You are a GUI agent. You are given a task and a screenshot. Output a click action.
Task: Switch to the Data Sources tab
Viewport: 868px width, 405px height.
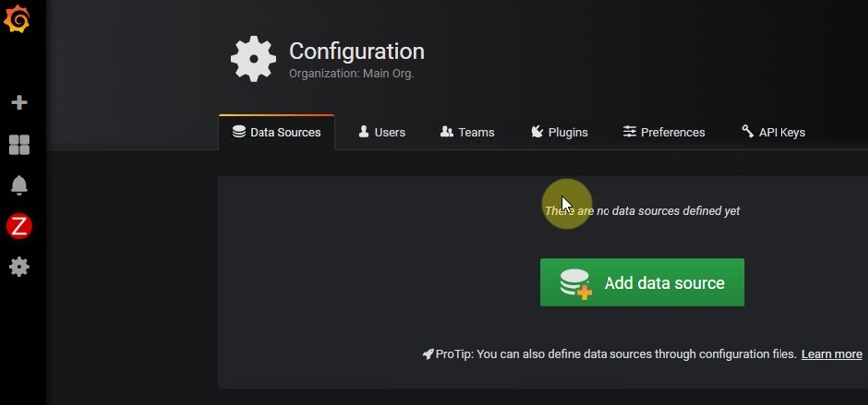[276, 132]
